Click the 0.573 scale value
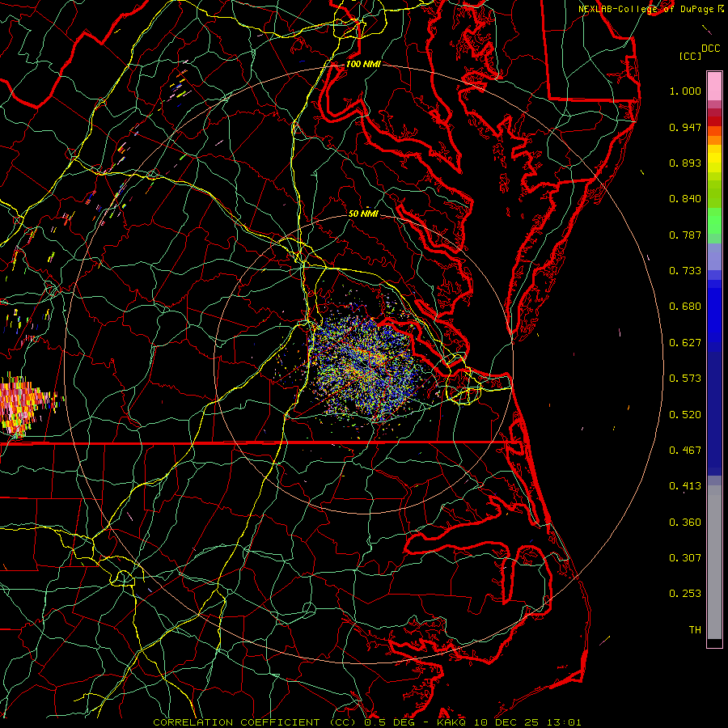Viewport: 728px width, 728px height. [x=685, y=379]
